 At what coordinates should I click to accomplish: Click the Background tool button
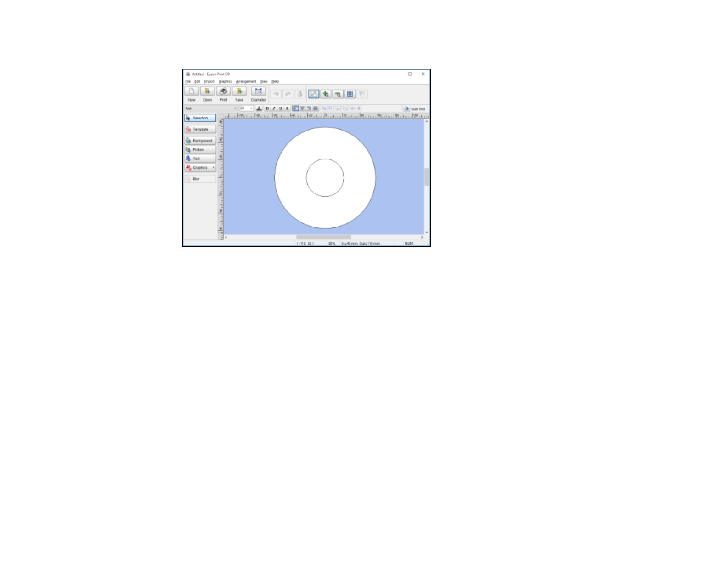200,141
